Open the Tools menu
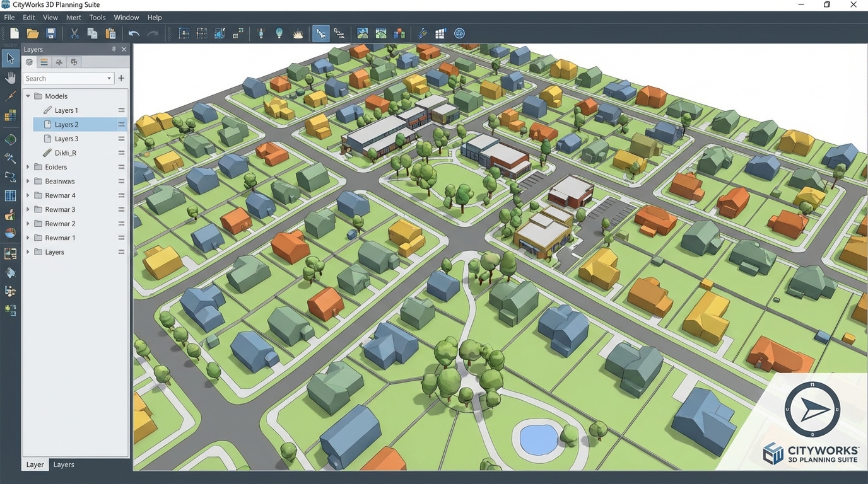Screen dimensions: 868x484 pyautogui.click(x=97, y=17)
